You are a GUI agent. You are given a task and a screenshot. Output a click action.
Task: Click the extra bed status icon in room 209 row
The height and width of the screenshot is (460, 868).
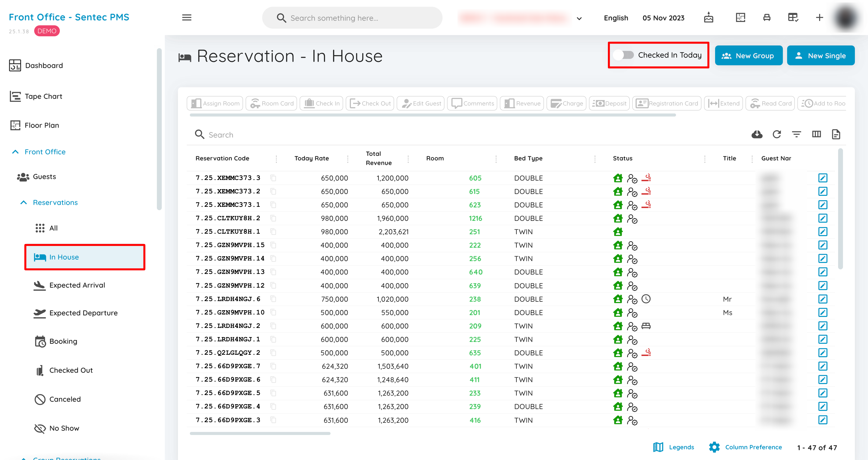pyautogui.click(x=646, y=326)
